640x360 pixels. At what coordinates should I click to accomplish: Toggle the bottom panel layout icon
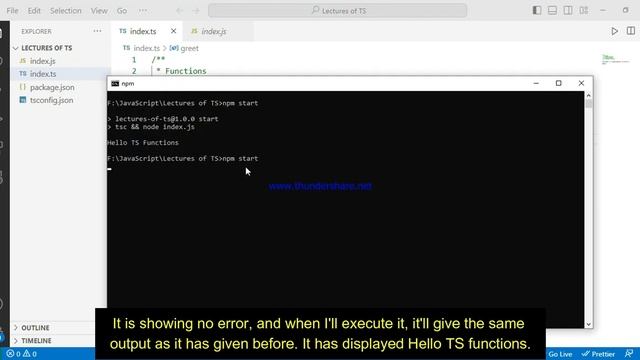[552, 10]
